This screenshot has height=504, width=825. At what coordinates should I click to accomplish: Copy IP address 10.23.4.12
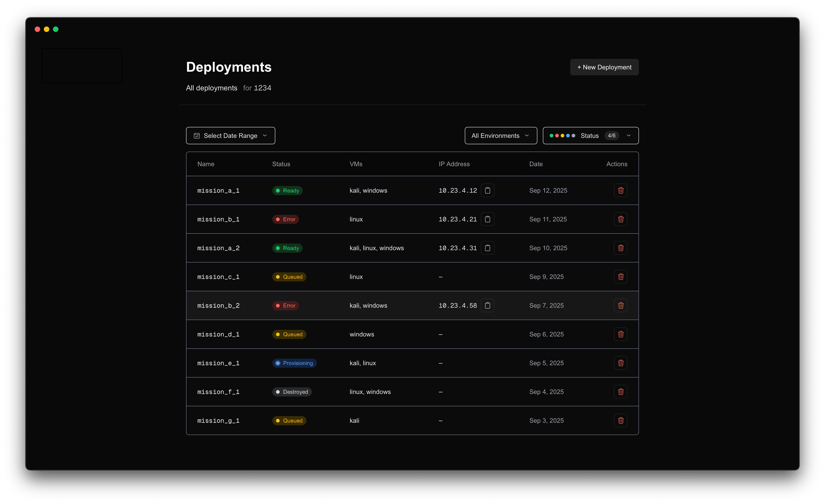(488, 191)
